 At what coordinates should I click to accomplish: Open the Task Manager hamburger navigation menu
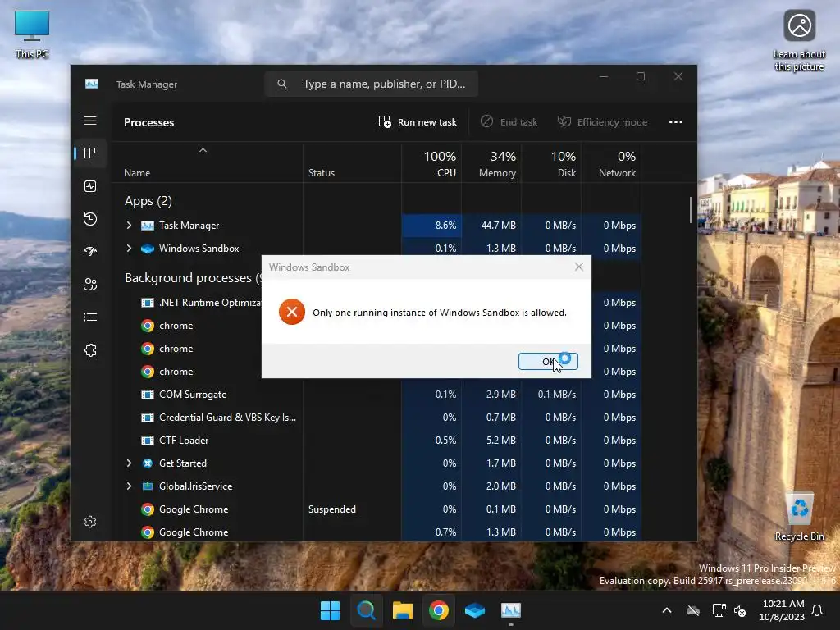(x=90, y=121)
